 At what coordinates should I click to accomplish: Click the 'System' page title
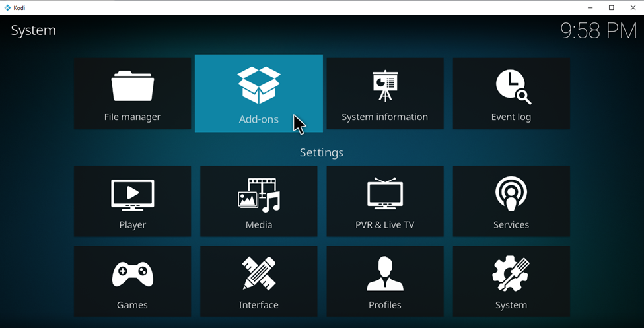point(33,30)
